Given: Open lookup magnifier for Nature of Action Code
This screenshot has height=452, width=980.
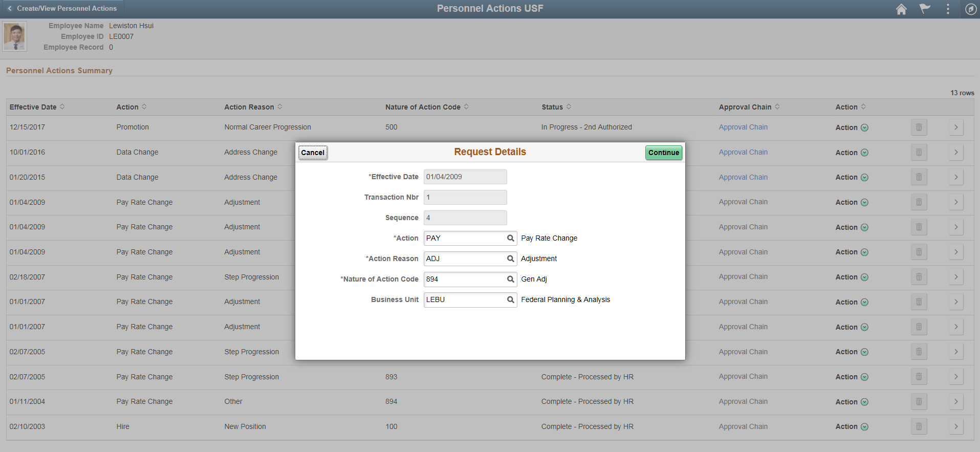Looking at the screenshot, I should point(510,279).
